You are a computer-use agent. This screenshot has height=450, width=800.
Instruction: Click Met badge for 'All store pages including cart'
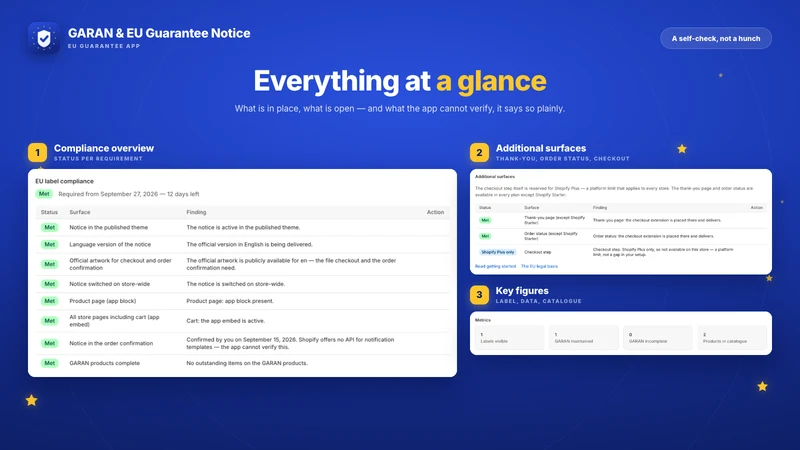pos(49,321)
